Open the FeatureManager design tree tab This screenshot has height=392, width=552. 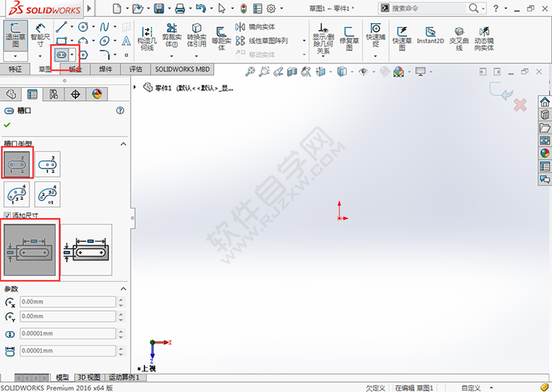coord(11,94)
